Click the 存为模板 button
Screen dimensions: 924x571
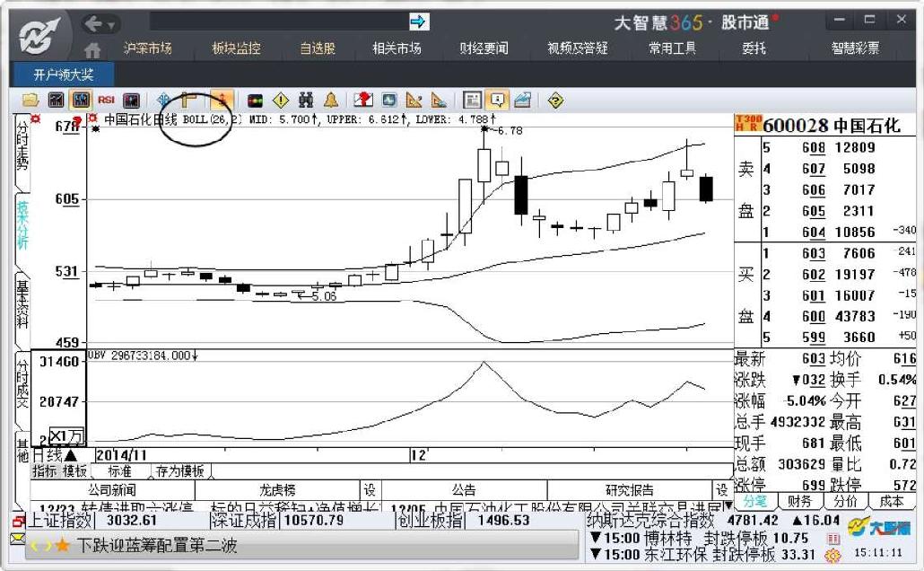point(180,471)
